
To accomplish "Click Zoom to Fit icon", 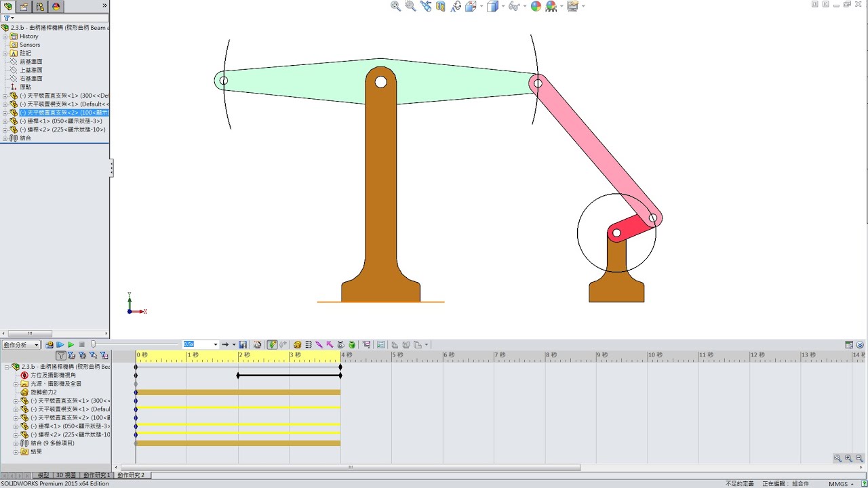I will click(396, 6).
